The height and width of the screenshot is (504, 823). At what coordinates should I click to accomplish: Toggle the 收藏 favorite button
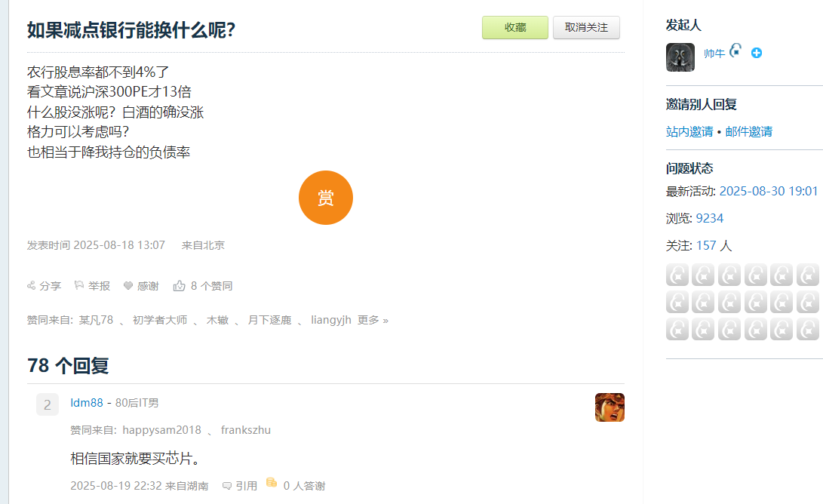pos(515,27)
